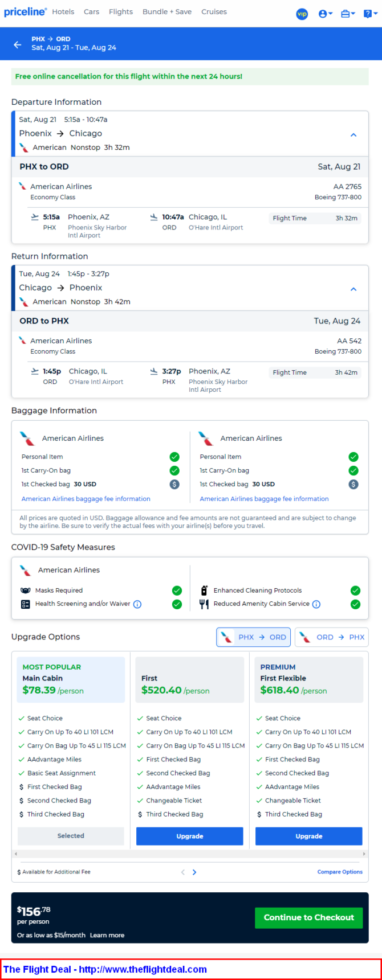The image size is (382, 980).
Task: Click the next arrow in upgrade options
Action: (x=194, y=872)
